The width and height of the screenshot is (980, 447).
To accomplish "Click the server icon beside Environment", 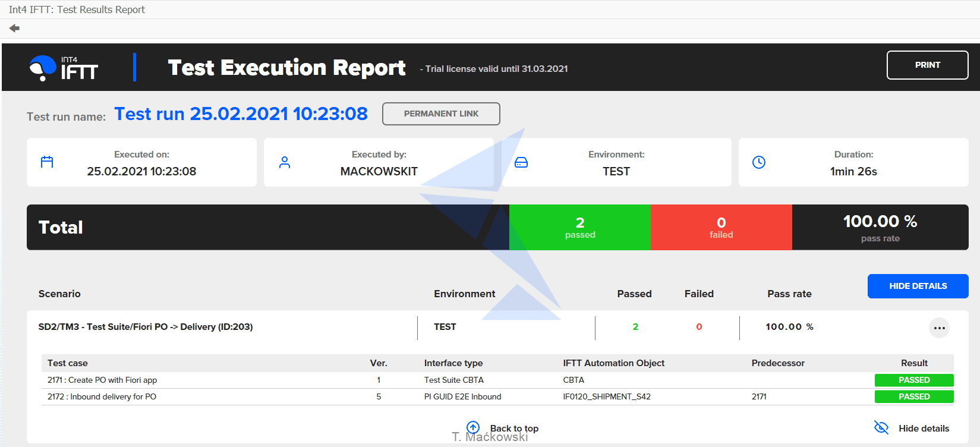I will [x=521, y=162].
